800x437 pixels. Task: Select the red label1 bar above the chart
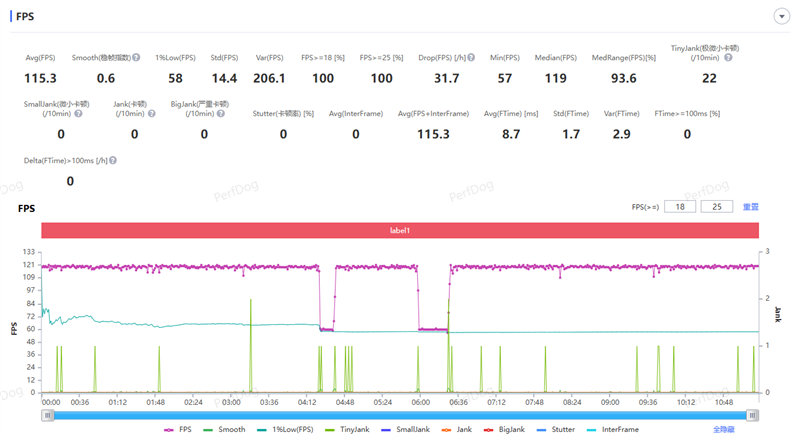click(400, 230)
